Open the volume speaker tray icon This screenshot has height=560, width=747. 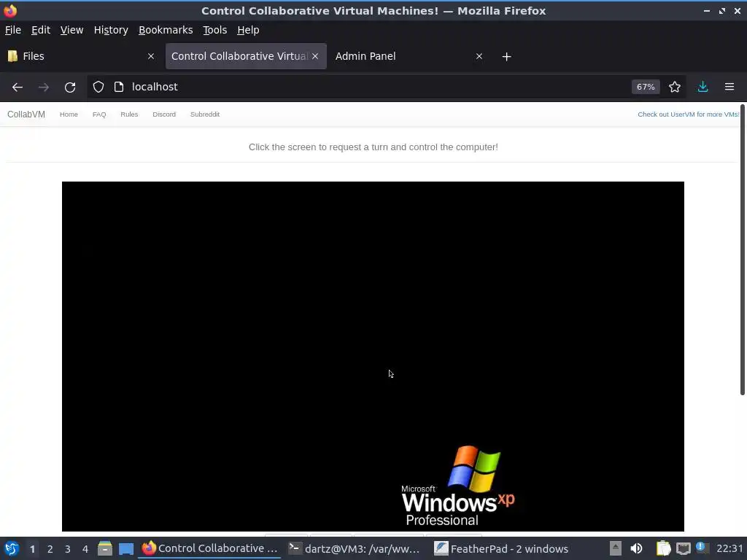[636, 548]
